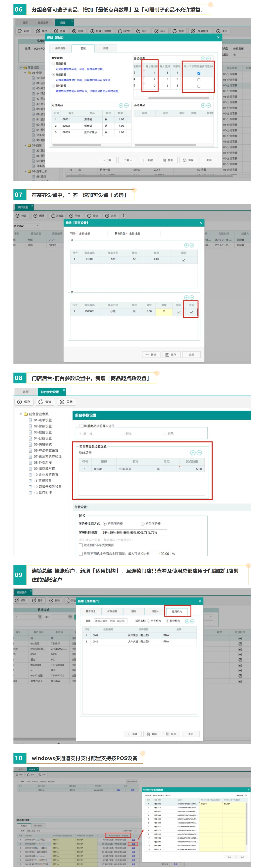Collapse the 前台营业参数 tree node
This screenshot has height=868, width=258.
(x=21, y=414)
